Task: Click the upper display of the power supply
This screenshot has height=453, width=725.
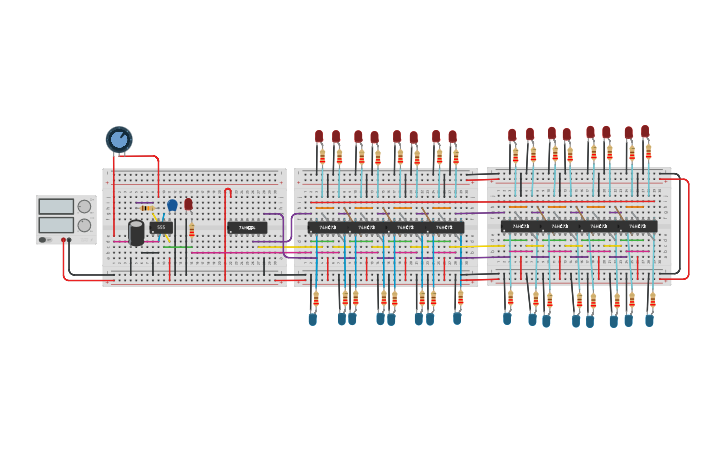Action: (x=56, y=206)
